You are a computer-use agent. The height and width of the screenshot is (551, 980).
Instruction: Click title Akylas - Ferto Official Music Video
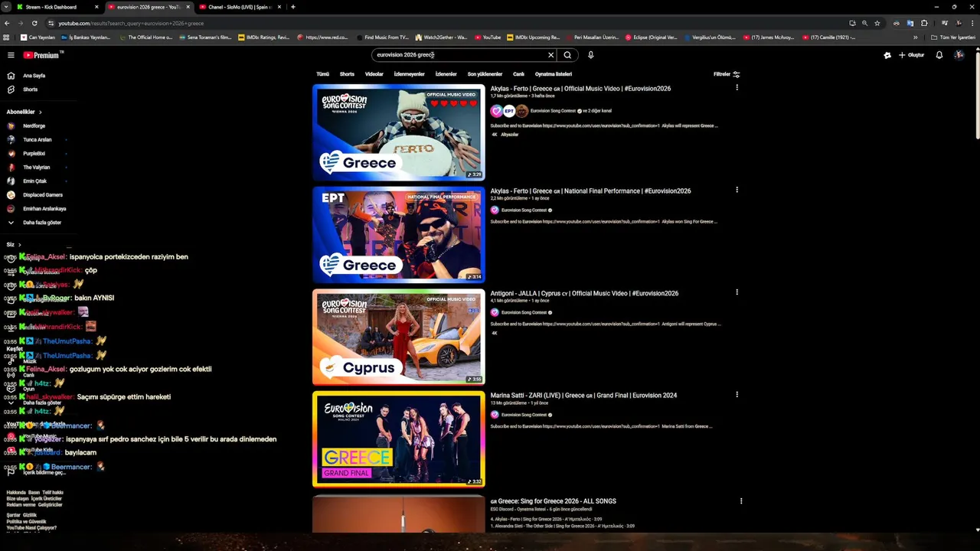580,89
